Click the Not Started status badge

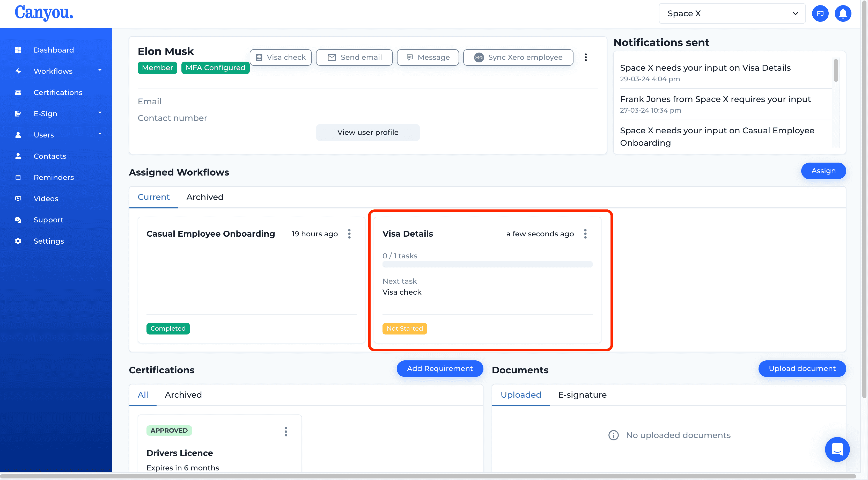click(x=405, y=329)
